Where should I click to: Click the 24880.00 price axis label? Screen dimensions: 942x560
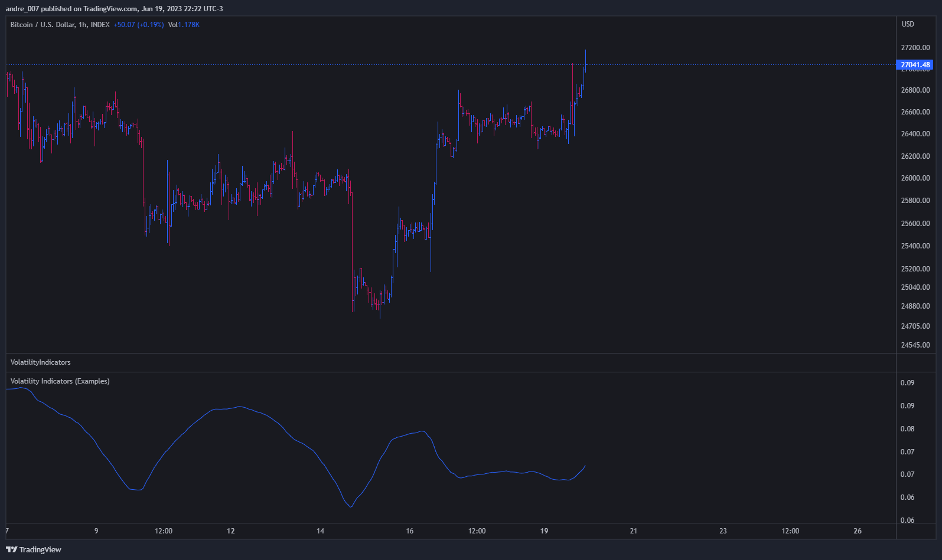pyautogui.click(x=915, y=306)
